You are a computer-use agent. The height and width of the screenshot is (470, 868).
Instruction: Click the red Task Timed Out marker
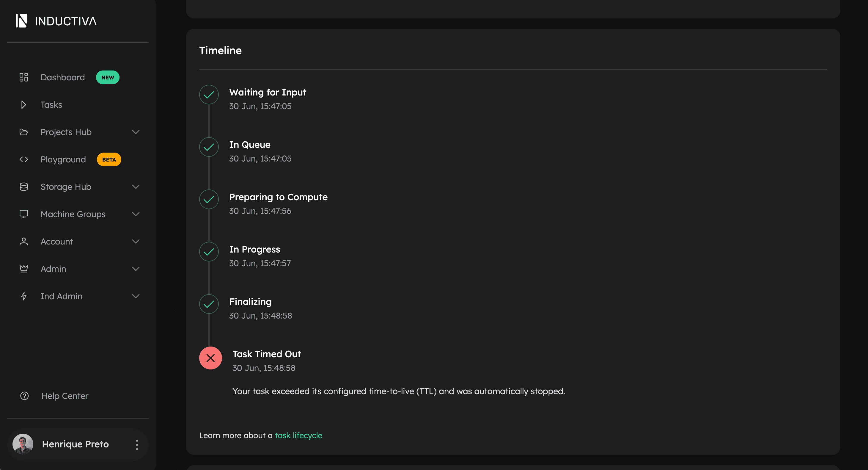(210, 358)
